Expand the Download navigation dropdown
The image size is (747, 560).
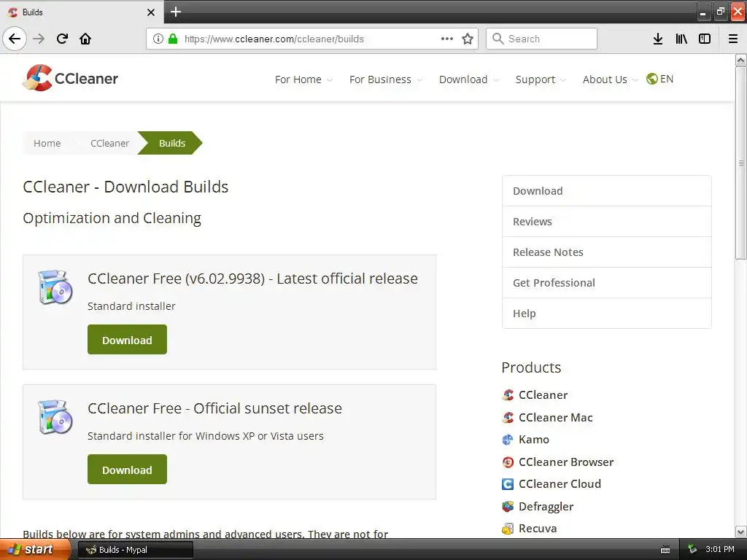click(469, 79)
